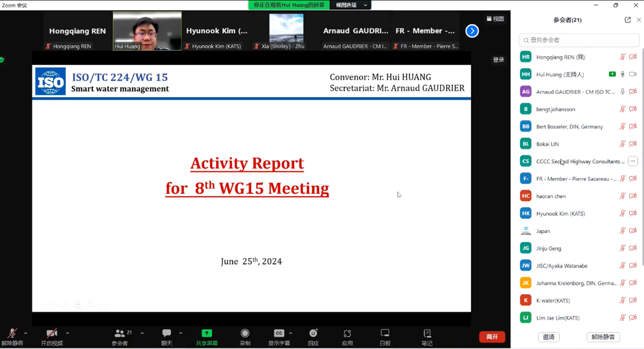
Task: Open the 视图选项 dropdown at the top
Action: pos(351,5)
